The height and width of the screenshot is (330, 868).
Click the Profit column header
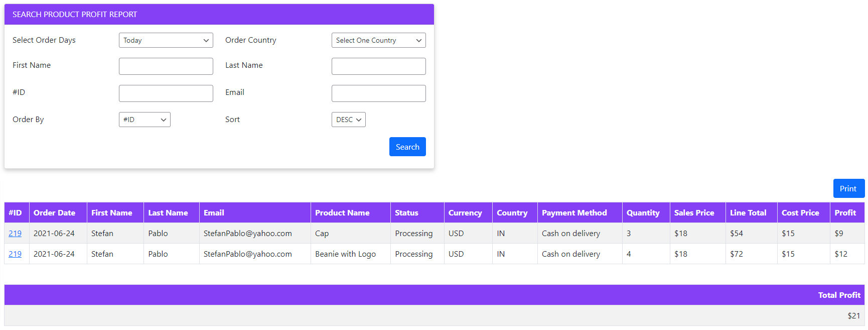click(x=845, y=213)
